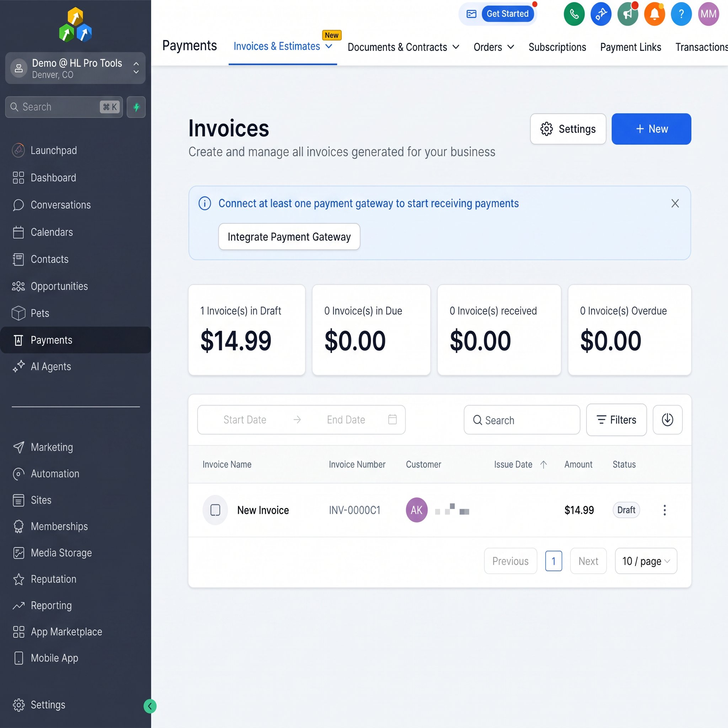Select the New Invoice row checkbox

click(x=215, y=510)
